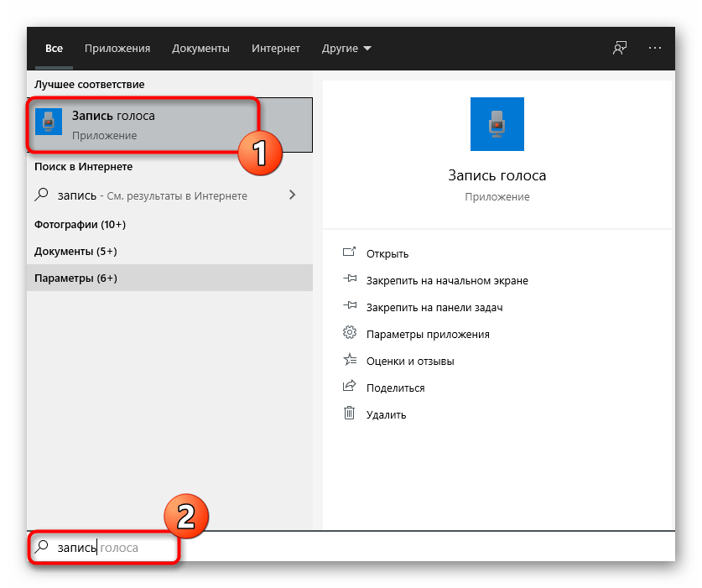The height and width of the screenshot is (588, 702).
Task: Click the share icon beside Поделиться
Action: pos(350,388)
